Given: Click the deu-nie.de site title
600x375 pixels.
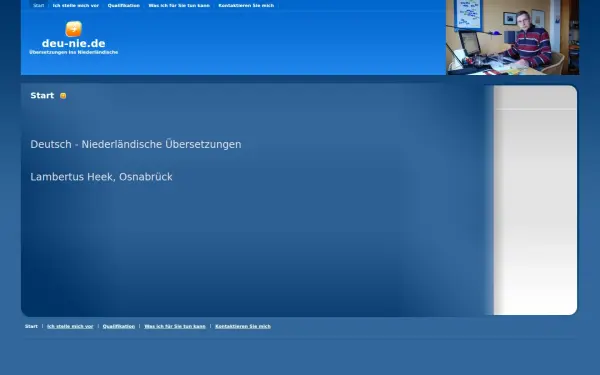Looking at the screenshot, I should click(73, 43).
